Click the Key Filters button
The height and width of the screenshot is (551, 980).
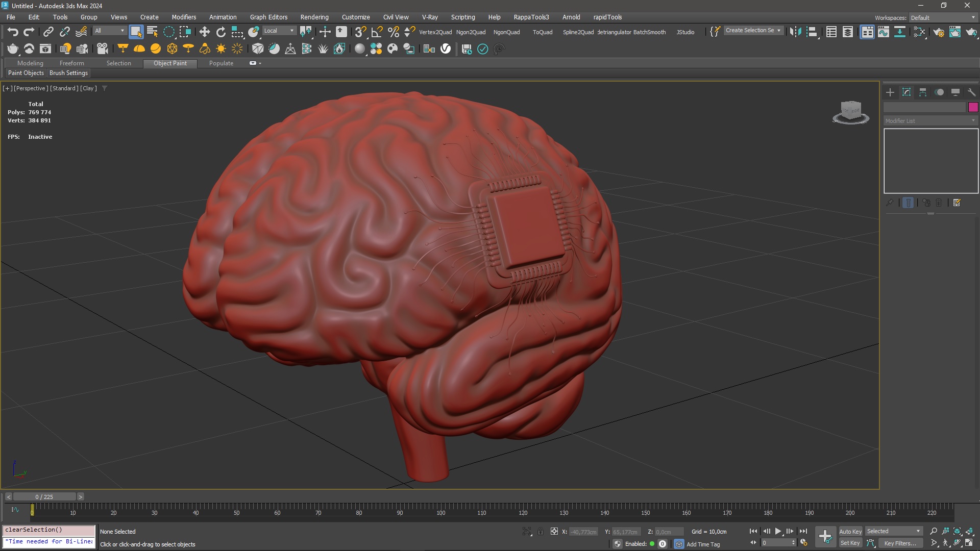(900, 543)
